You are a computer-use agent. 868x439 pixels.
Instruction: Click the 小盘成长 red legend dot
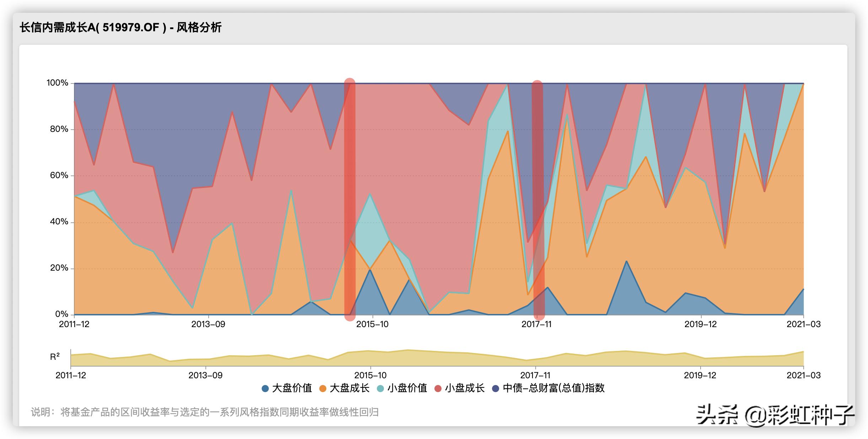tap(438, 389)
